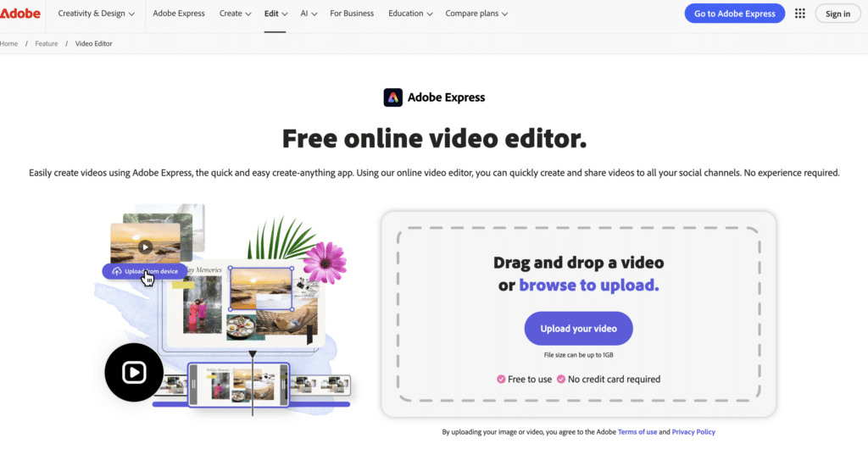The height and width of the screenshot is (455, 868).
Task: Click the timeline playhead marker in illustration
Action: (x=253, y=354)
